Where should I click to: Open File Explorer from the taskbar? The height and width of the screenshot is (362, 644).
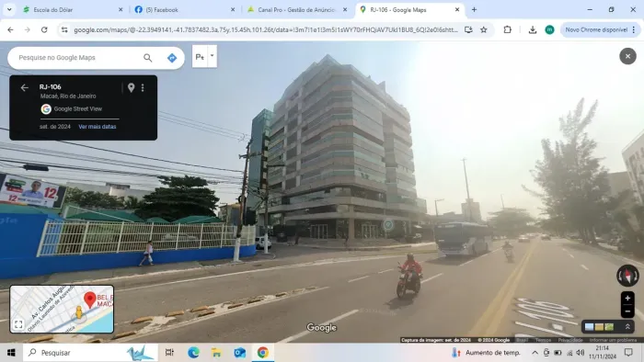[x=216, y=353]
